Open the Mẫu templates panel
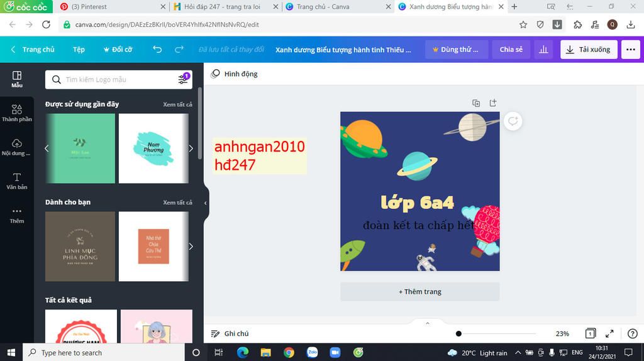The width and height of the screenshot is (644, 361). (17, 79)
